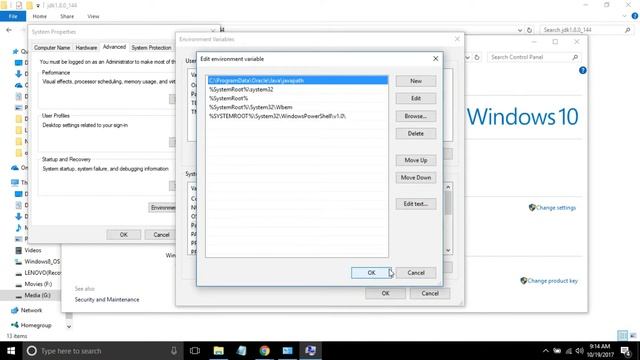Open Home ribbon tab in File Explorer

tap(40, 16)
